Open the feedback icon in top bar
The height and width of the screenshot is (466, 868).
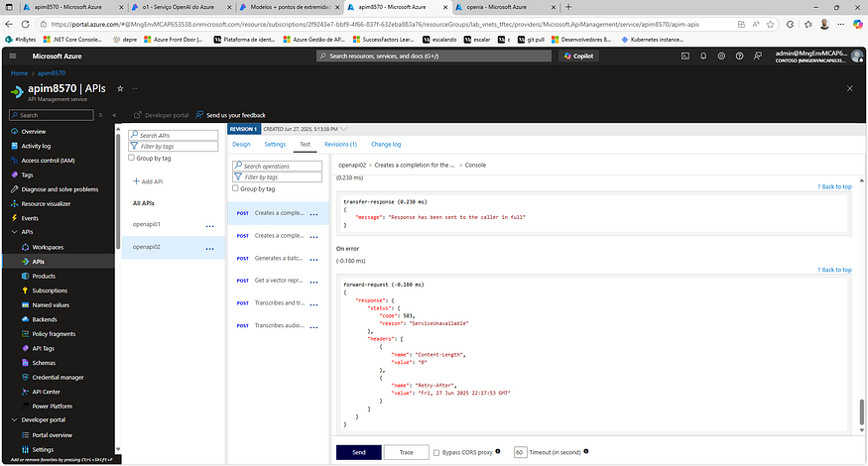758,56
